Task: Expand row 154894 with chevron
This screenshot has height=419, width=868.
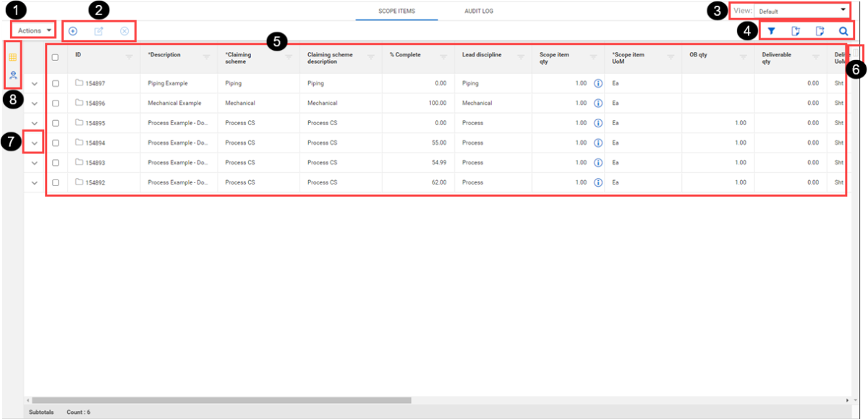Action: click(34, 143)
